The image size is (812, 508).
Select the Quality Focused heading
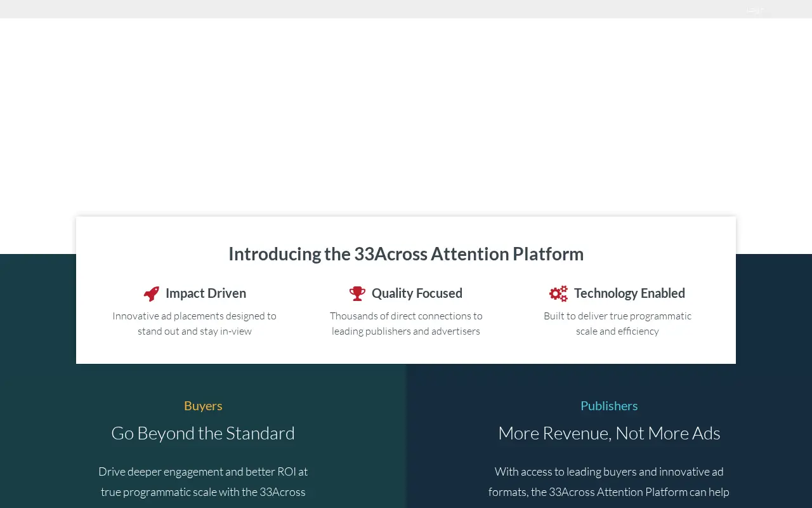point(417,293)
